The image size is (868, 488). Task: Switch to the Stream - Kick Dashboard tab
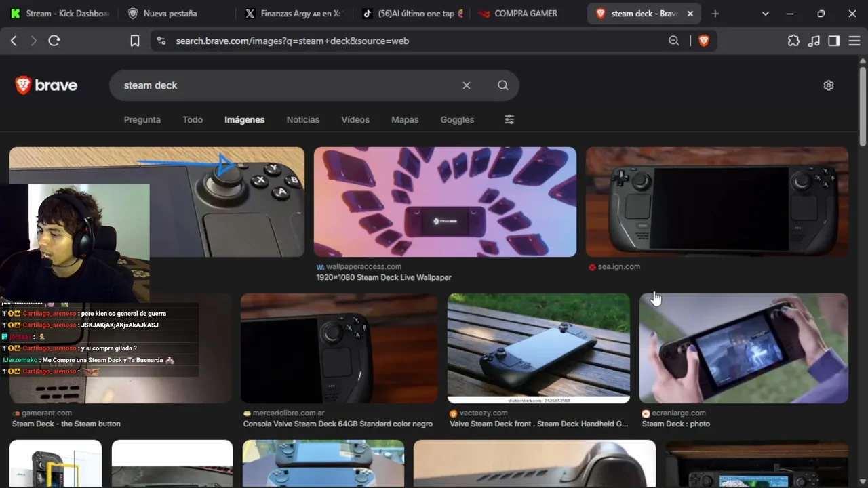pyautogui.click(x=59, y=14)
